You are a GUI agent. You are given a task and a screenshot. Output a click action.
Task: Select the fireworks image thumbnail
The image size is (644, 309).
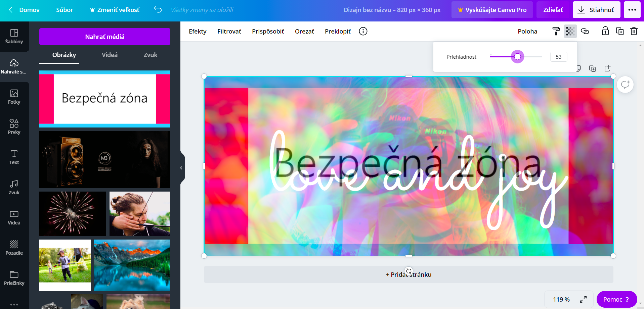tap(73, 214)
